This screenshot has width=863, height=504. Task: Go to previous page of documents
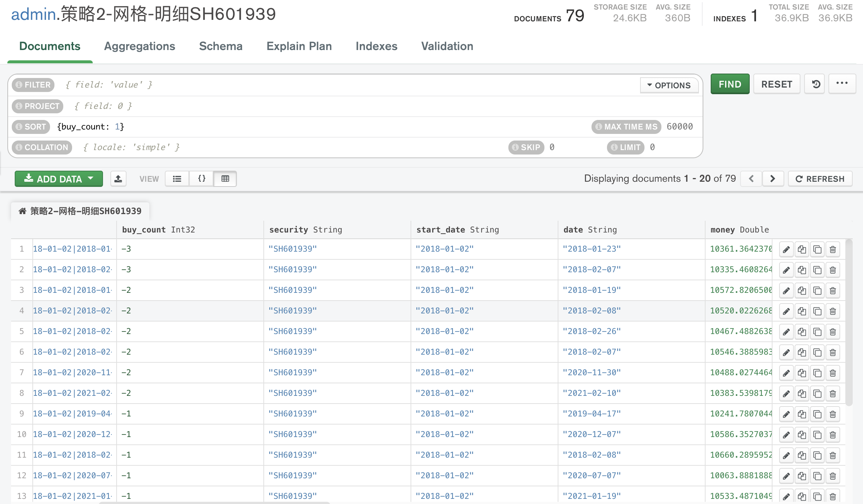[x=751, y=179]
